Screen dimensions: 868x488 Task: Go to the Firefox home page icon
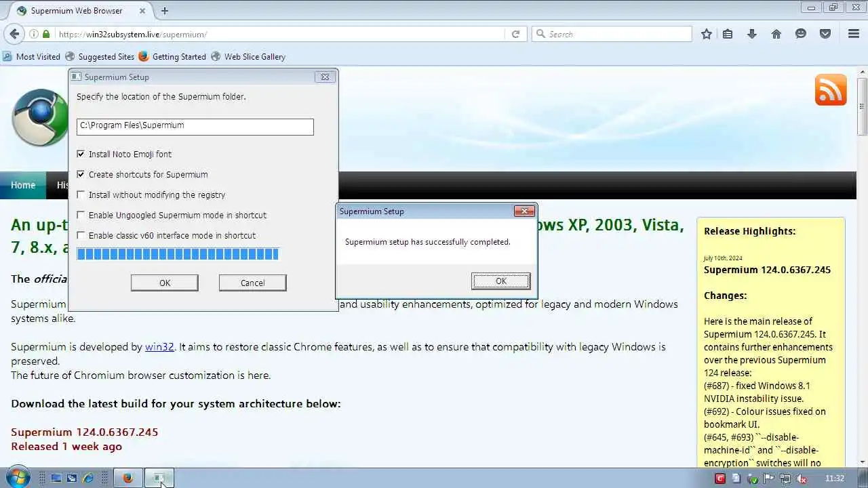pyautogui.click(x=776, y=34)
